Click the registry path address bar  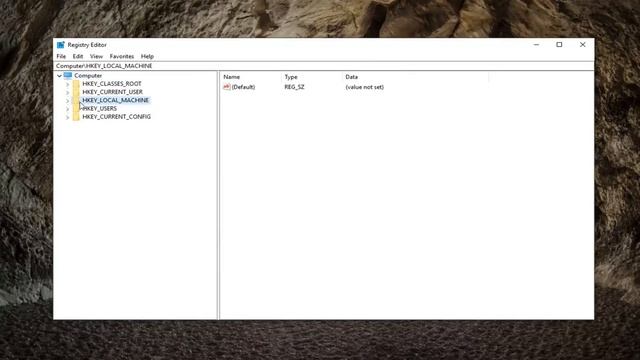tap(324, 66)
